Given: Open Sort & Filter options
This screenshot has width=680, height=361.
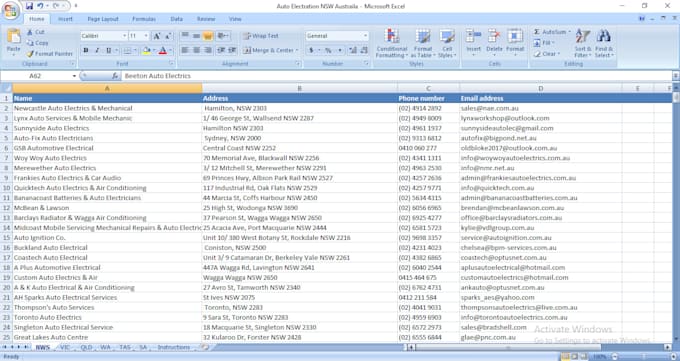Looking at the screenshot, I should (x=582, y=43).
